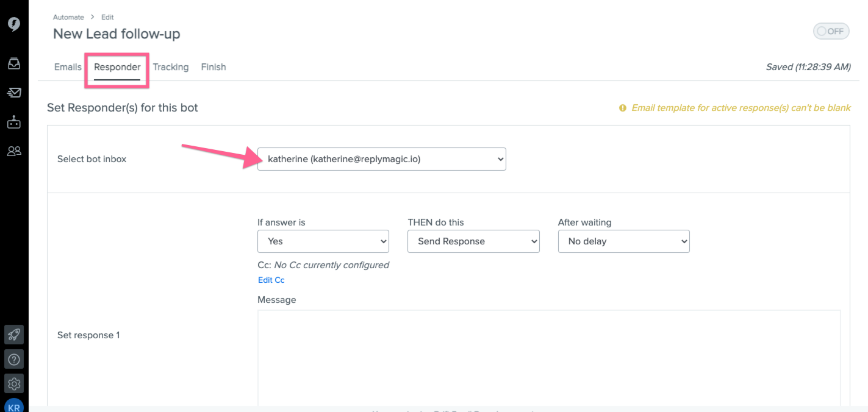Click the 'Set Responder(s) for this bot' heading
This screenshot has height=412, width=868.
[x=123, y=108]
